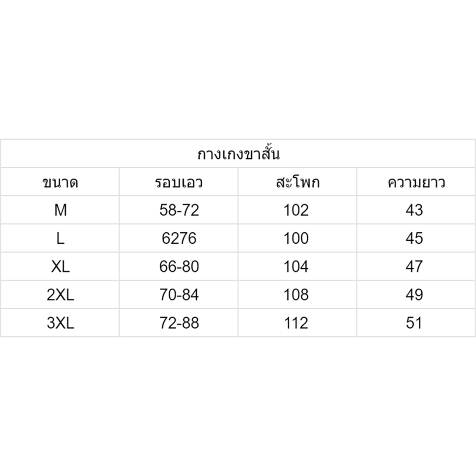The height and width of the screenshot is (476, 476).
Task: Click the waist value 70-84
Action: pyautogui.click(x=179, y=295)
